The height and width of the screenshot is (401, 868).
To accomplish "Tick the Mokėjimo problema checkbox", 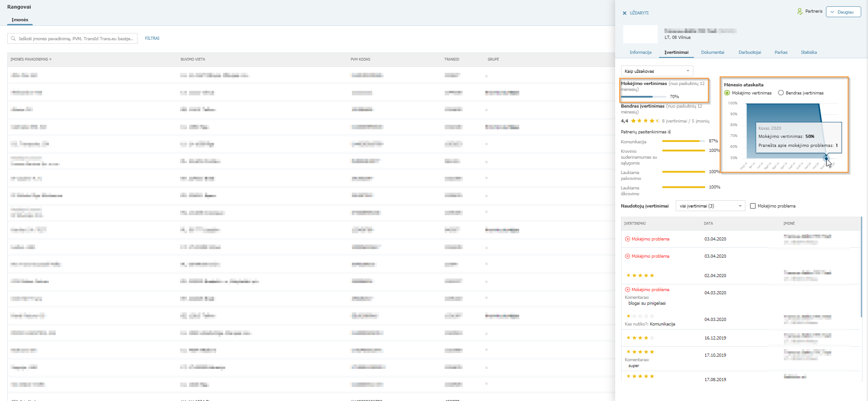I will pyautogui.click(x=753, y=206).
